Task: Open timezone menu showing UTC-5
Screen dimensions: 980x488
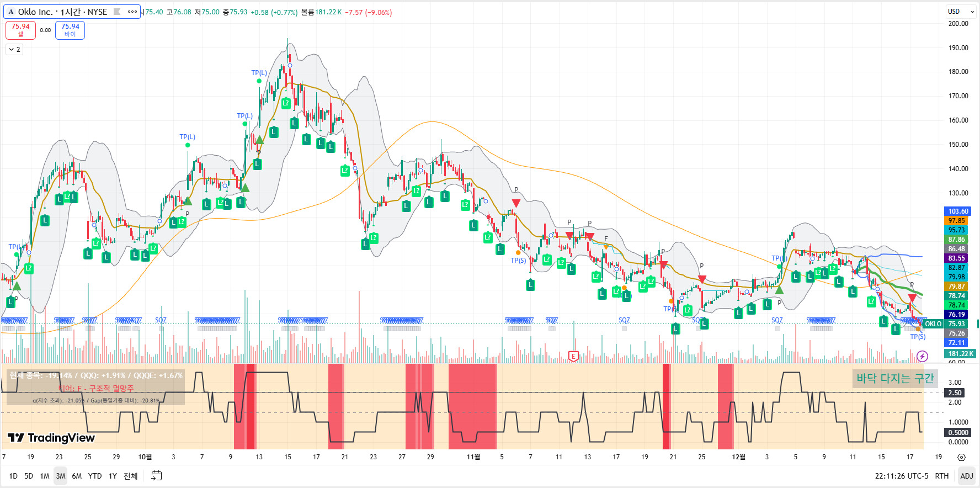Action: tap(901, 476)
